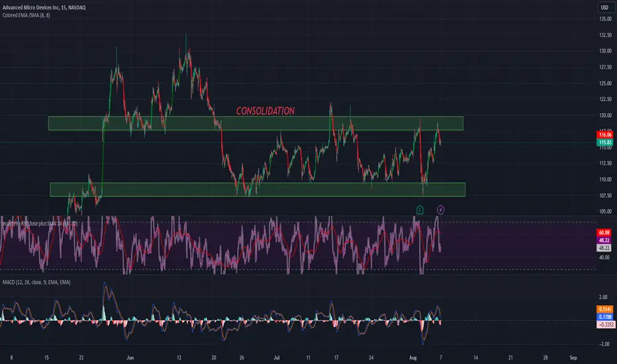
Task: Click the 135.00 price axis label
Action: point(605,19)
